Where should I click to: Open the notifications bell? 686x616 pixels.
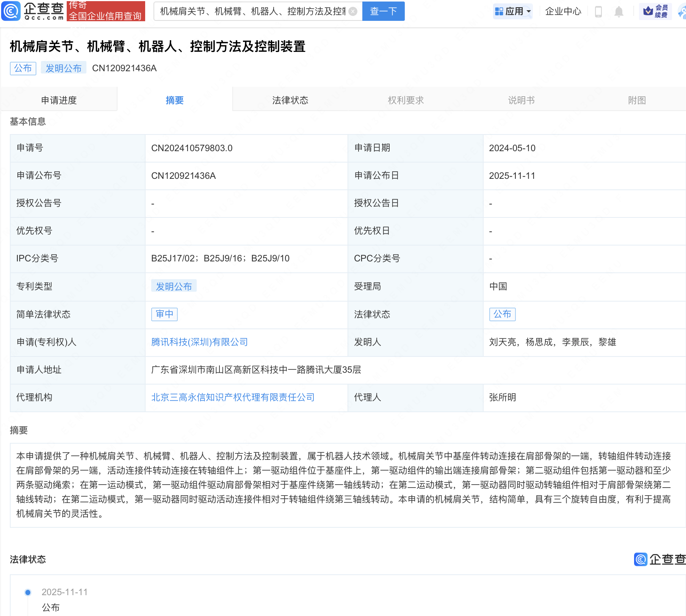pyautogui.click(x=619, y=12)
